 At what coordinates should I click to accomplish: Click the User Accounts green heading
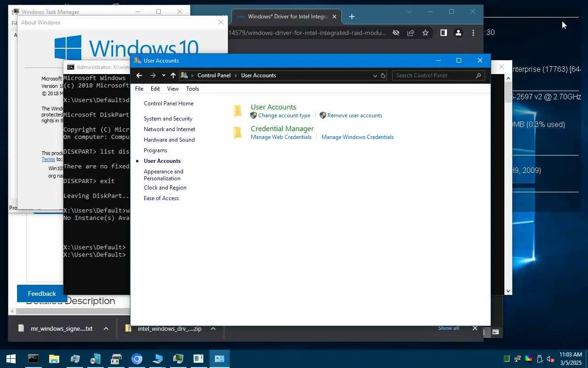(273, 107)
